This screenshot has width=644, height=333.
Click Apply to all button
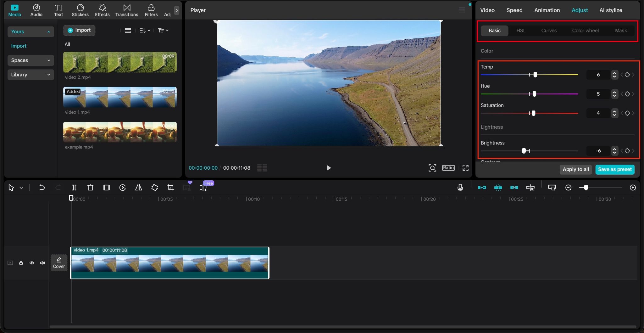pos(576,169)
